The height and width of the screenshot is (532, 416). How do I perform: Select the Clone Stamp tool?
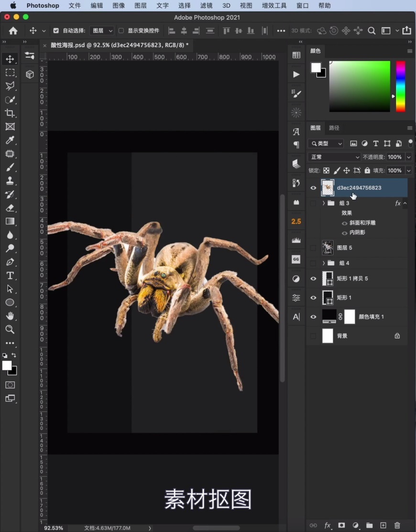(x=10, y=181)
